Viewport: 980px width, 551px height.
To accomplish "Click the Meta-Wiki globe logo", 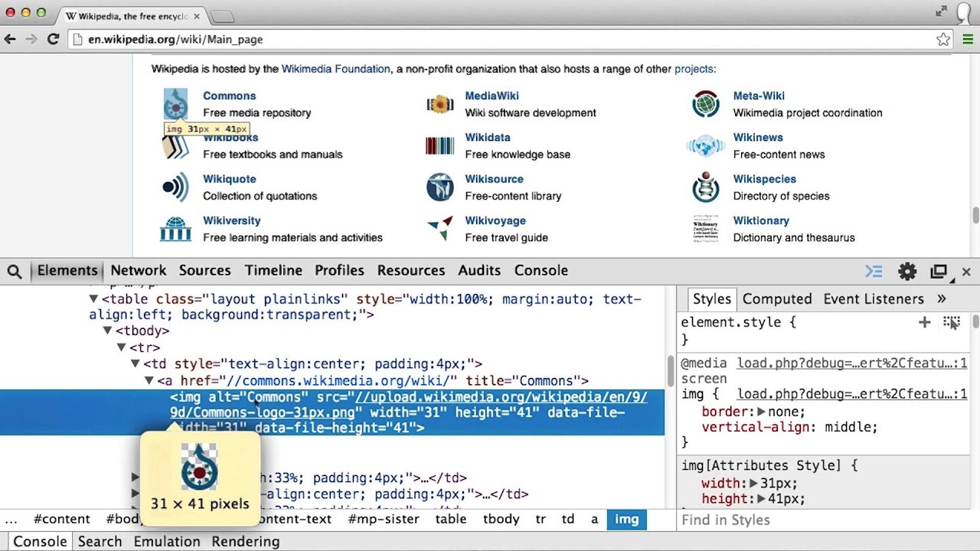I will click(705, 104).
